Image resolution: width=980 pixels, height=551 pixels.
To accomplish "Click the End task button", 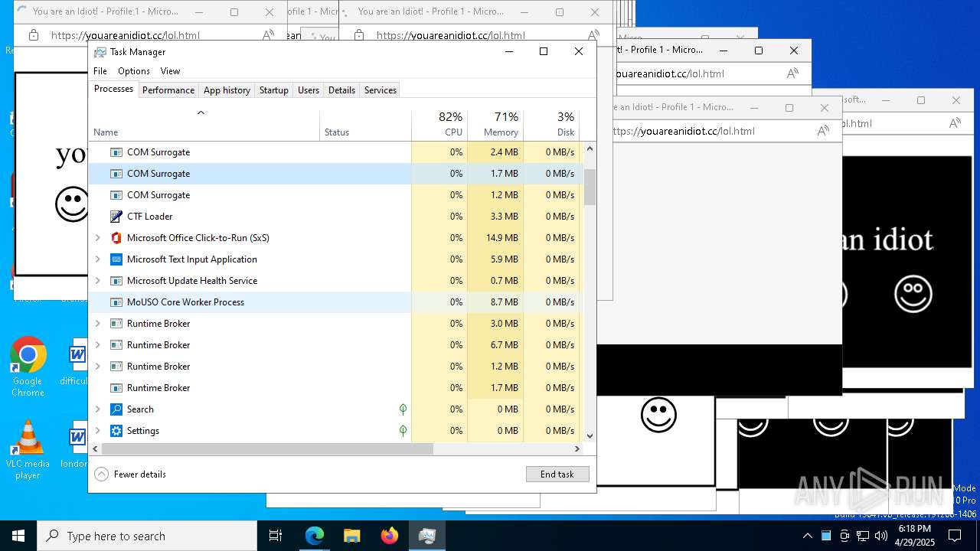I will tap(557, 474).
